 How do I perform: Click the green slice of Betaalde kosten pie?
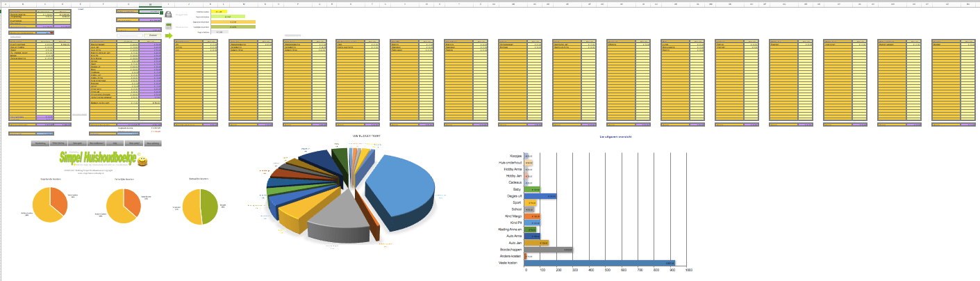208,206
